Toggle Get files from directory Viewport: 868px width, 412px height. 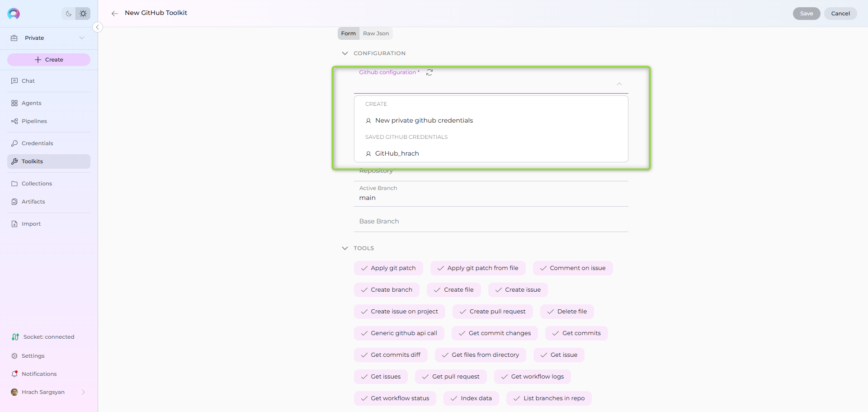click(x=481, y=355)
